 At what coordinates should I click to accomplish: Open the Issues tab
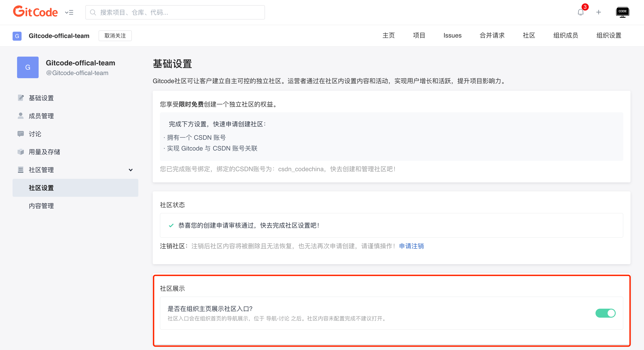[452, 35]
